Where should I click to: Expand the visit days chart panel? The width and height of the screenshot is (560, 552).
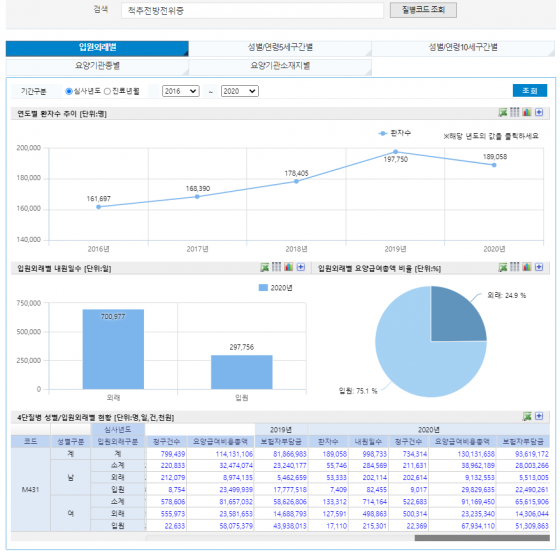tap(301, 267)
